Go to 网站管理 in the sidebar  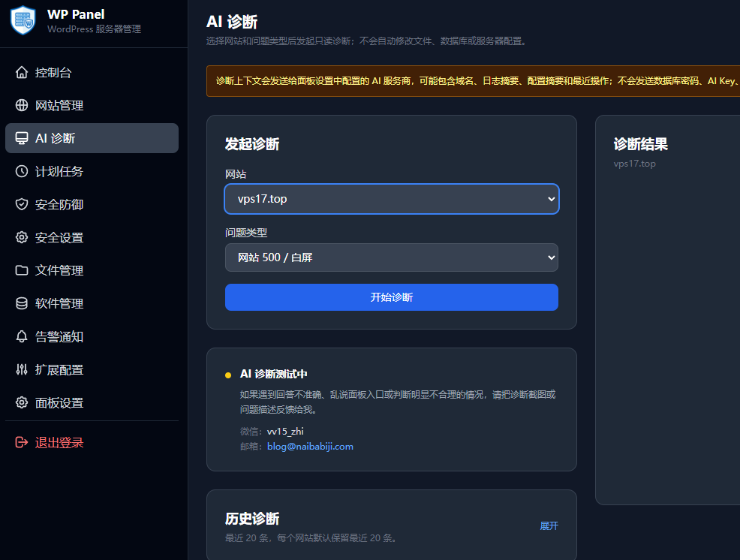[92, 105]
